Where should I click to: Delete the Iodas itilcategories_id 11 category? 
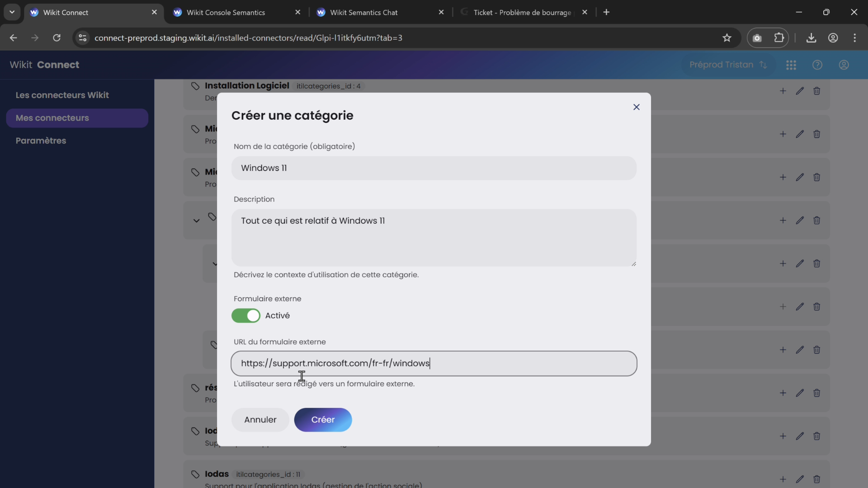pyautogui.click(x=816, y=479)
